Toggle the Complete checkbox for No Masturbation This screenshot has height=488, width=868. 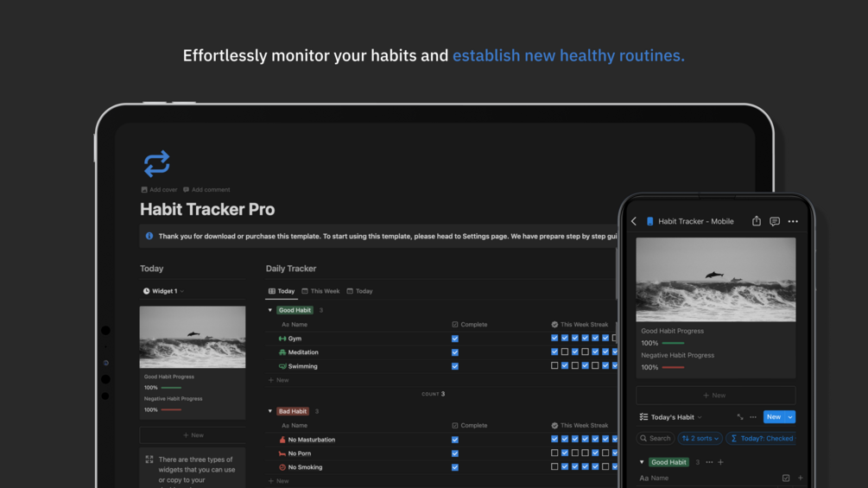pos(455,440)
